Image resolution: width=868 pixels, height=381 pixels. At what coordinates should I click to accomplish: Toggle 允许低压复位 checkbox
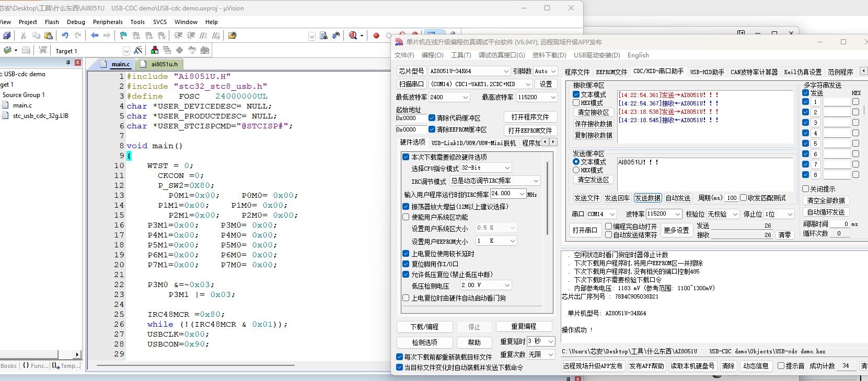[406, 275]
